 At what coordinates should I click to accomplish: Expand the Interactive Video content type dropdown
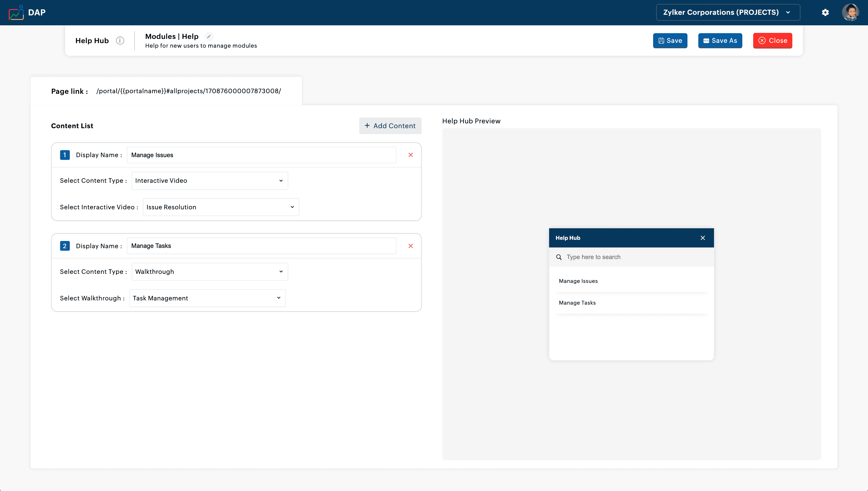209,181
